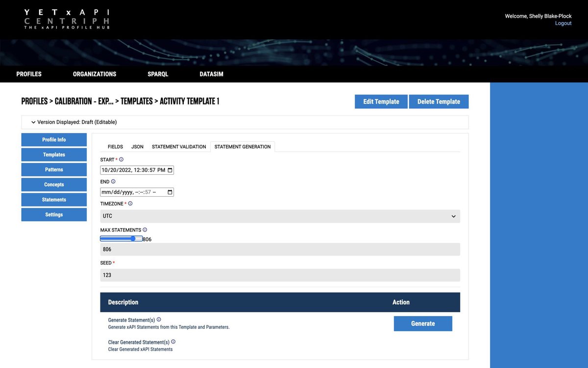Click the START date-time input
This screenshot has width=588, height=368.
[x=137, y=170]
